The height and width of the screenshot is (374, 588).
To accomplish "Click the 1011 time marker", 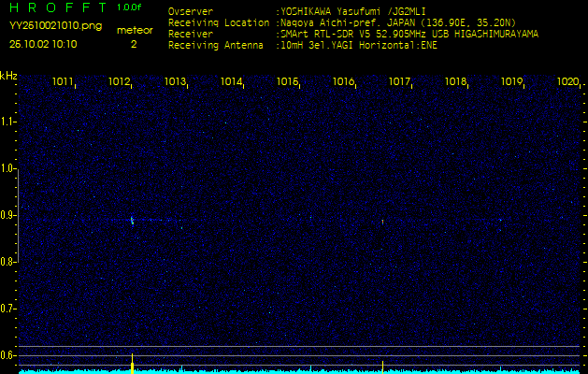I will (x=64, y=82).
